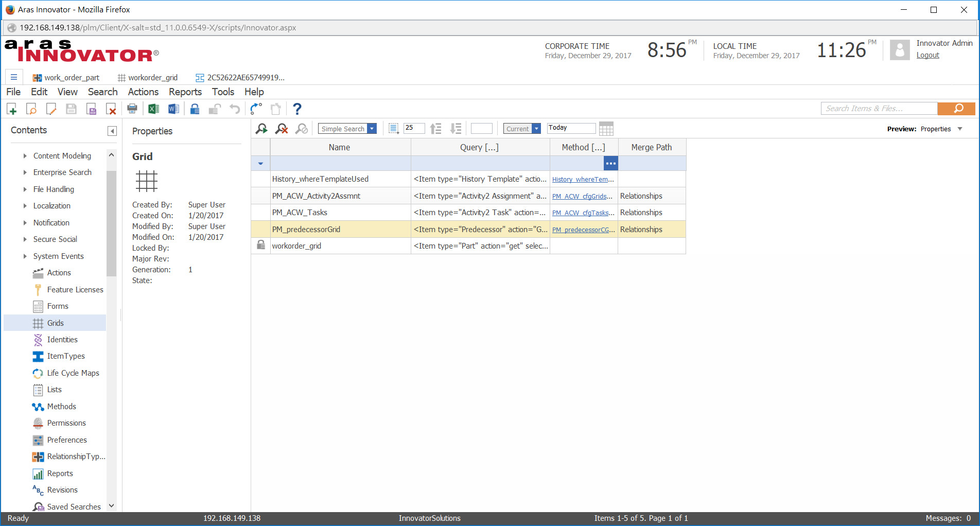
Task: Open the History_whereTem... method link
Action: pos(583,180)
